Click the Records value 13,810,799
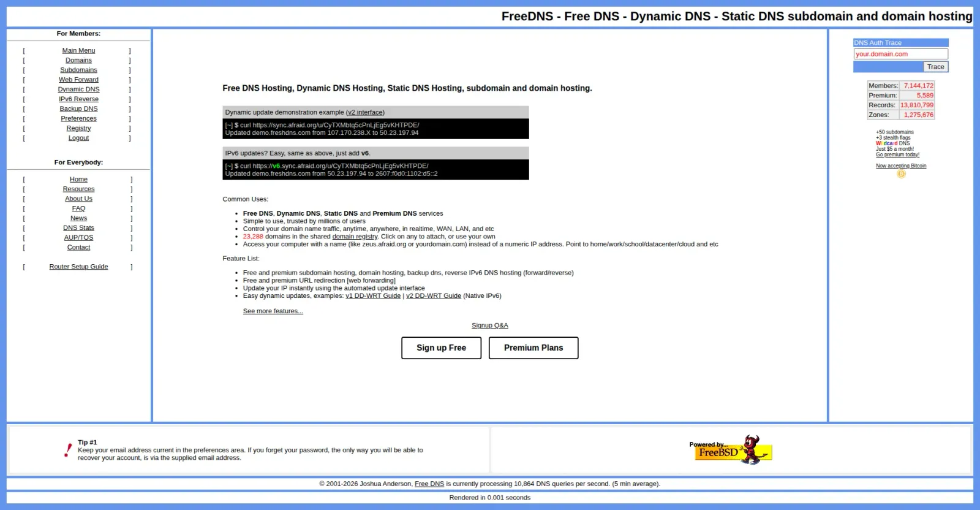The height and width of the screenshot is (510, 980). (x=917, y=105)
